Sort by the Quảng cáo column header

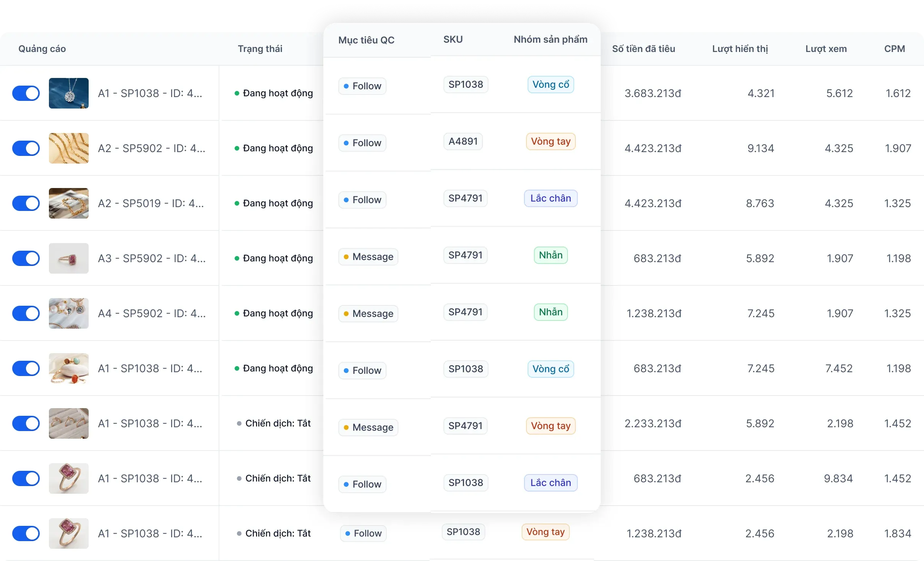tap(42, 49)
